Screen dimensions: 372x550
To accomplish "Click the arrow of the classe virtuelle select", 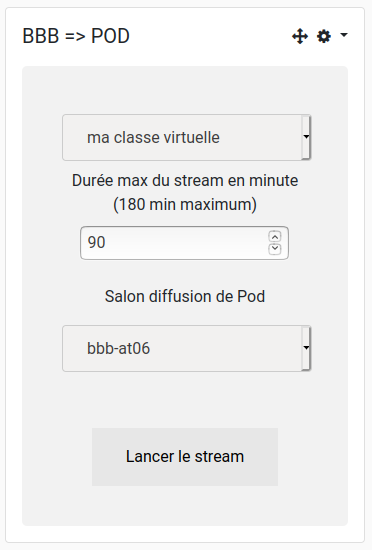I will [306, 137].
